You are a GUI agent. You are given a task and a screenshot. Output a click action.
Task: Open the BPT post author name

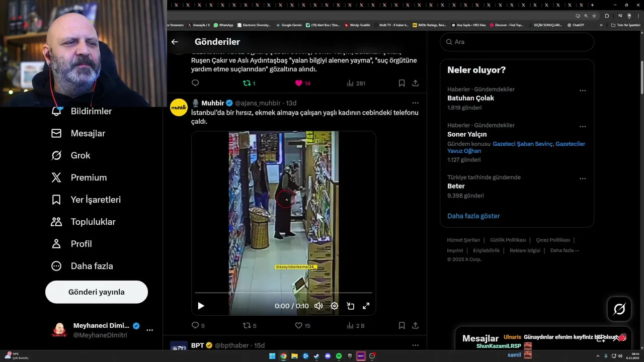[x=197, y=345]
